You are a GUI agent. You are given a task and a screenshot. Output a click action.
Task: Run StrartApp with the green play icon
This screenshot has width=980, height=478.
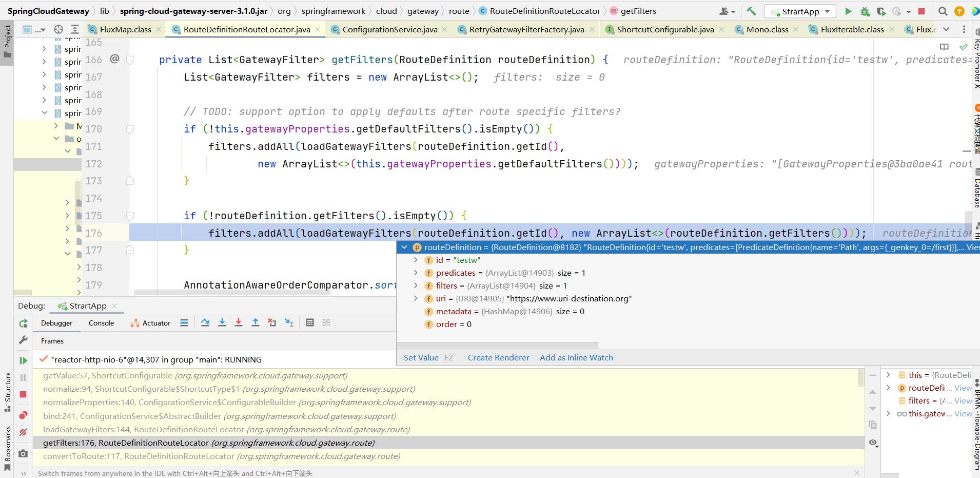848,11
